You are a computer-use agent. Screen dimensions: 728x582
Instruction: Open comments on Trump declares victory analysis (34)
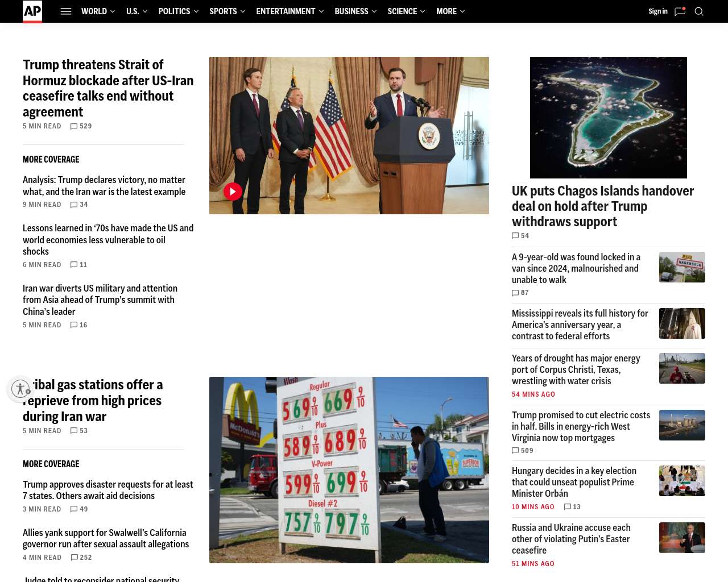pyautogui.click(x=79, y=205)
